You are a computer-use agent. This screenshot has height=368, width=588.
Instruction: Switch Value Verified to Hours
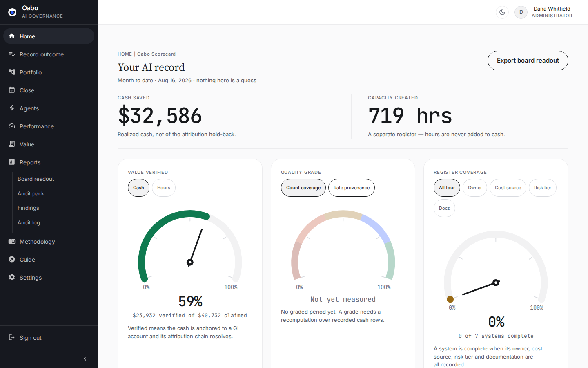164,188
